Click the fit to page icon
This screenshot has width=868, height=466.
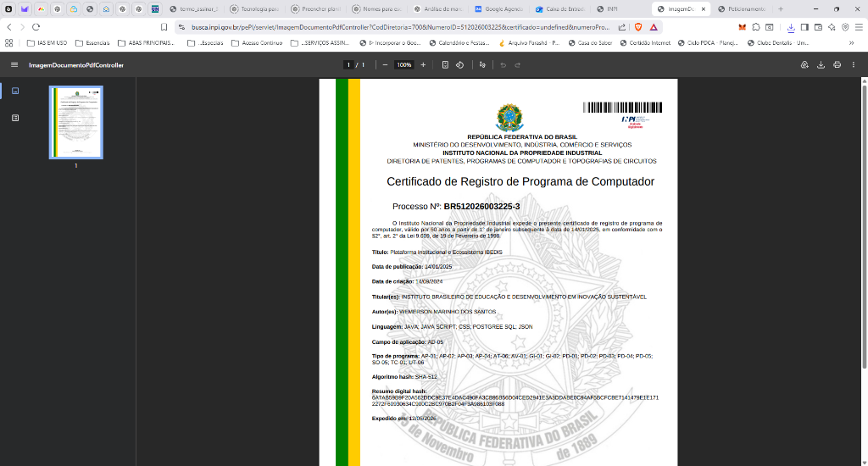(445, 64)
